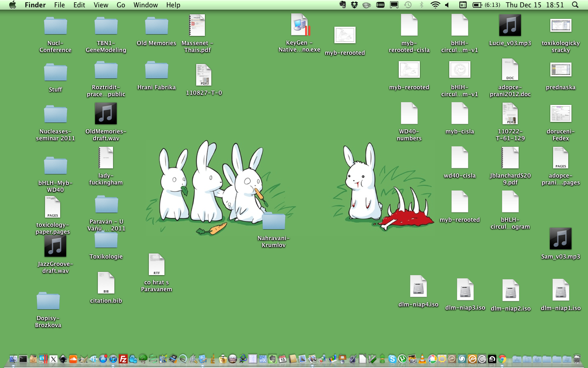This screenshot has height=368, width=588.
Task: Select the TBN1-GeneModeling folder
Action: click(x=106, y=26)
